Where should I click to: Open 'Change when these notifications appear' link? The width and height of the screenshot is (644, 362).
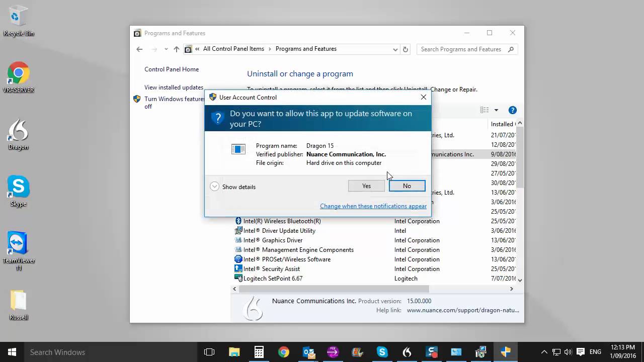(x=373, y=206)
